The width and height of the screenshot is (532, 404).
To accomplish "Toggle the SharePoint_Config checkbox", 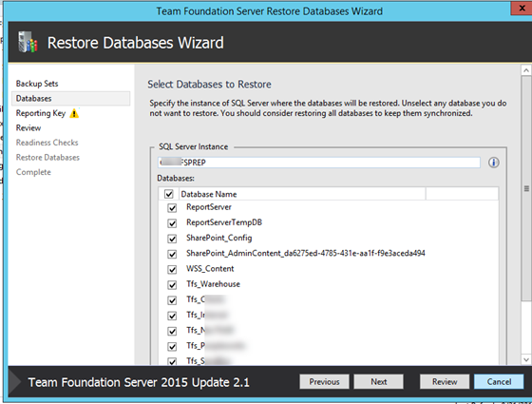I will (x=172, y=239).
